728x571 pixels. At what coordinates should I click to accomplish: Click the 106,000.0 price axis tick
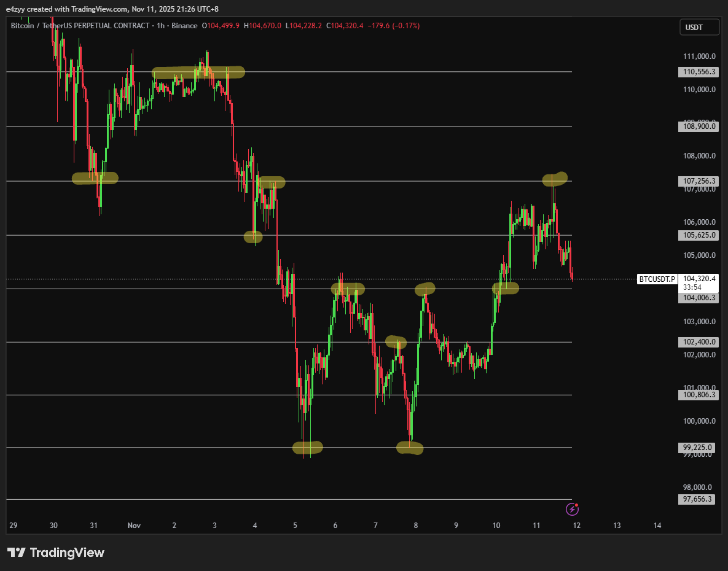[x=699, y=222]
